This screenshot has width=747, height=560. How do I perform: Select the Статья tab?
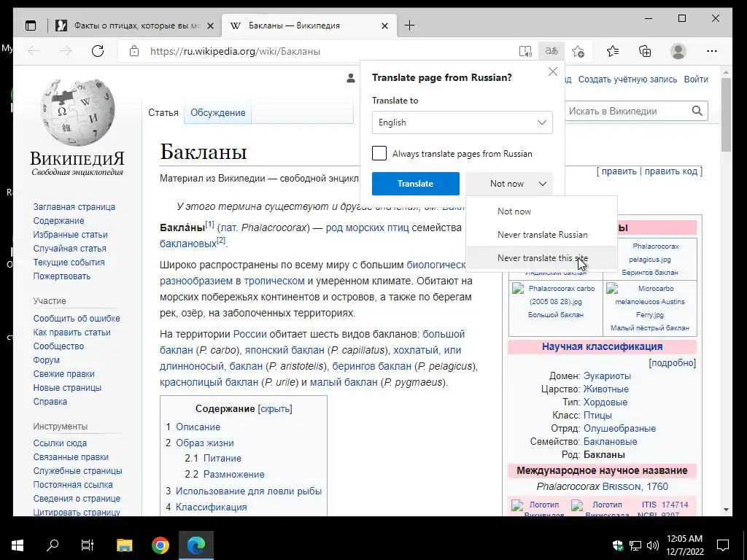(x=163, y=113)
